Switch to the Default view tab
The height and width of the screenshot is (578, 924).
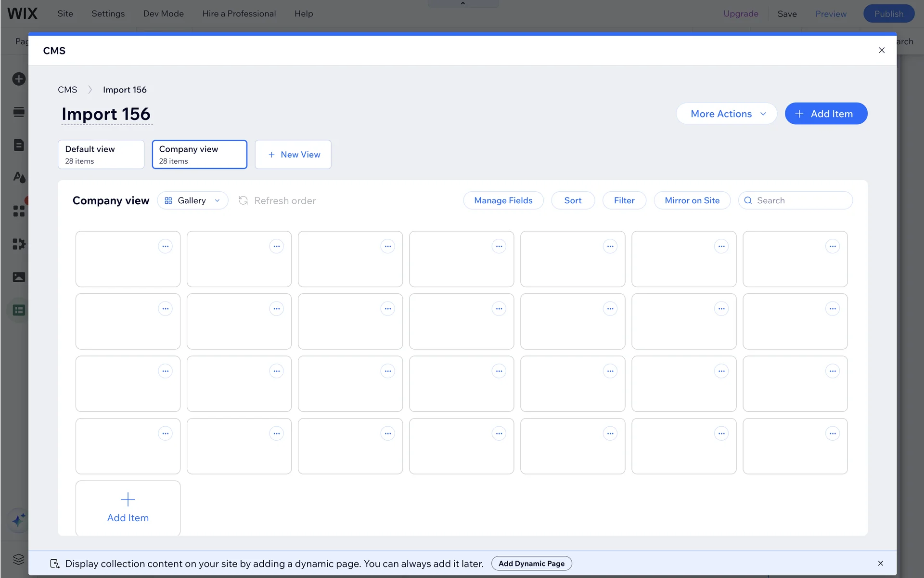click(x=101, y=155)
